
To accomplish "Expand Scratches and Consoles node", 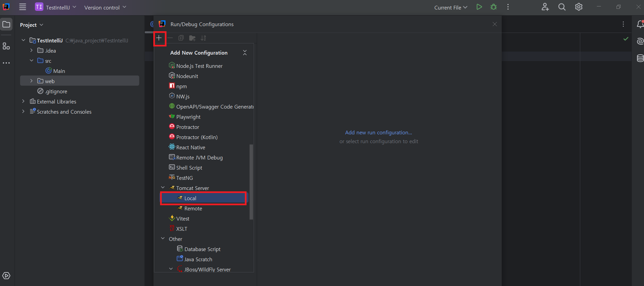I will [x=23, y=112].
